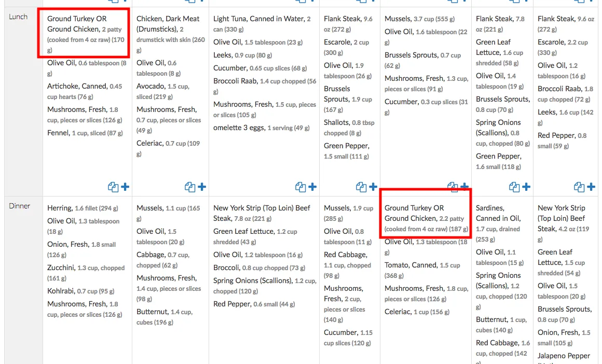Copy the lunch containing Spring Onions
The width and height of the screenshot is (602, 364).
(514, 187)
